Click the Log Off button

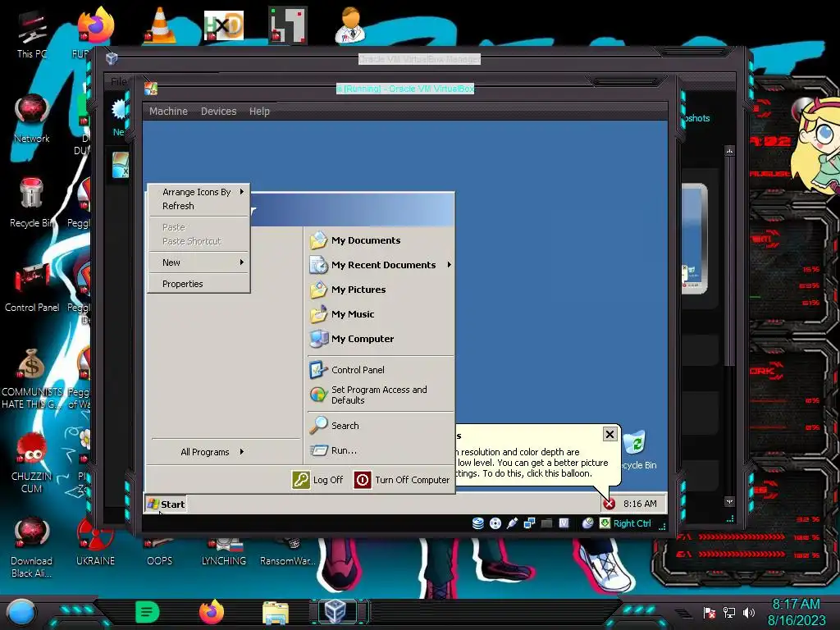click(317, 479)
